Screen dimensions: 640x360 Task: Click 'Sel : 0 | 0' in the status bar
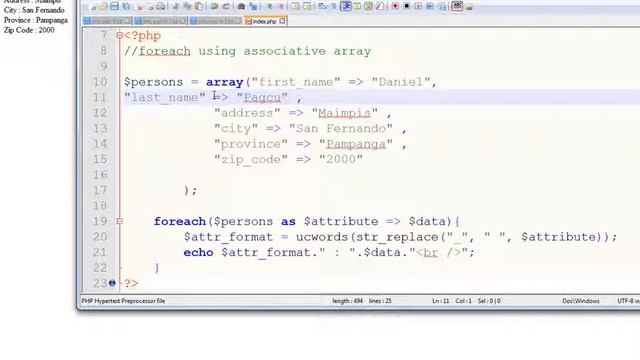pos(489,301)
